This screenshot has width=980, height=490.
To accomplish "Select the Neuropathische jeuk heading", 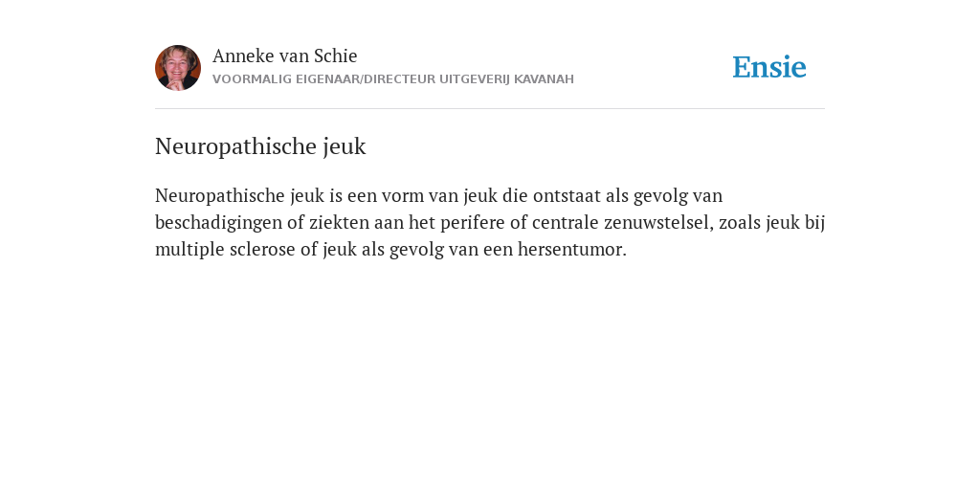I will [260, 146].
